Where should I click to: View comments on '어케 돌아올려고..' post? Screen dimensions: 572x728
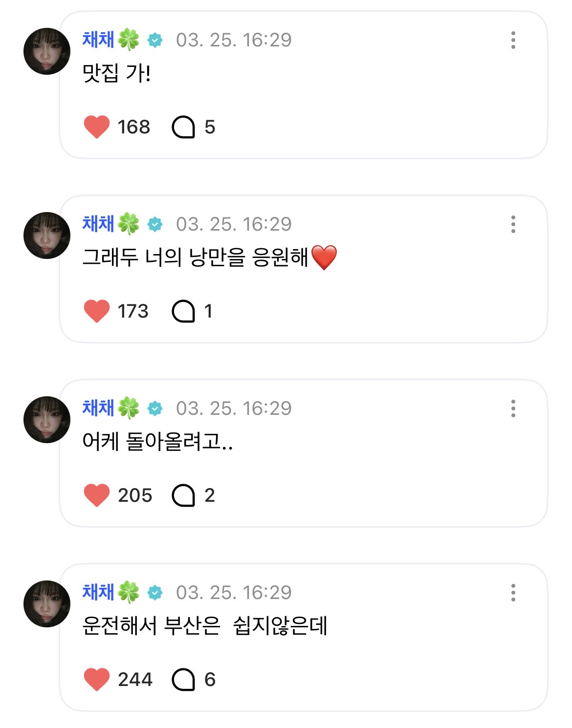click(183, 495)
